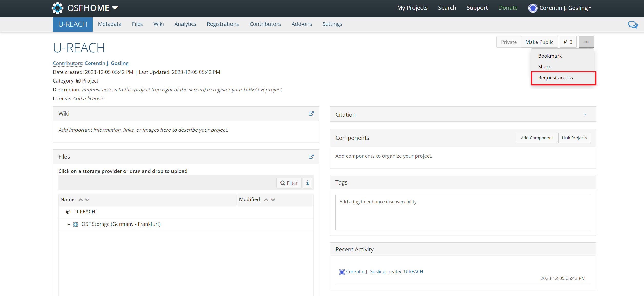Viewport: 644px width, 296px height.
Task: Open the comments chat bubble icon
Action: click(632, 25)
